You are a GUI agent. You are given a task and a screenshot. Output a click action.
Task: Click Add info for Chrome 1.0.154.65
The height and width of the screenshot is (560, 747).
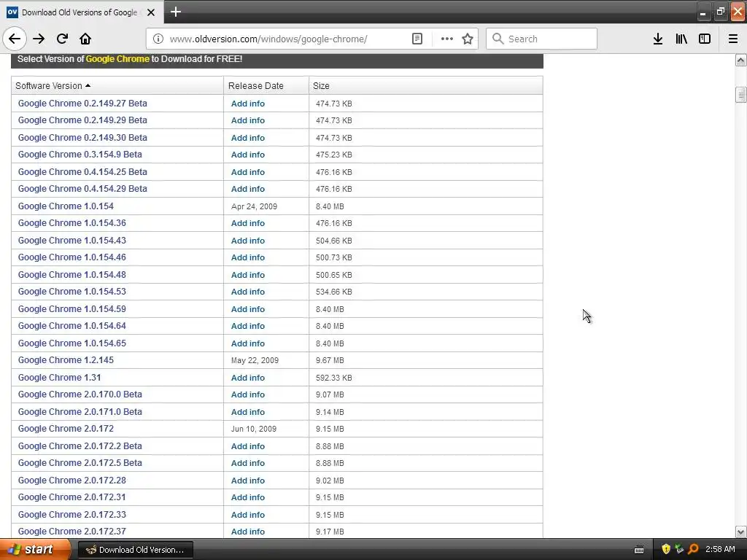[248, 343]
